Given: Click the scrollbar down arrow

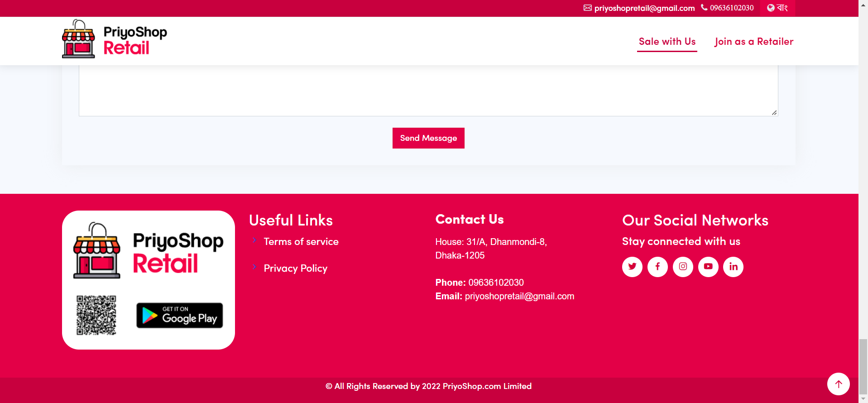Looking at the screenshot, I should pos(863,399).
